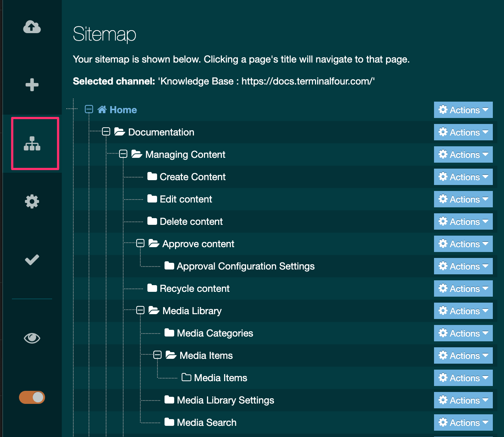Viewport: 504px width, 437px height.
Task: Toggle the orange switch in sidebar
Action: 32,397
